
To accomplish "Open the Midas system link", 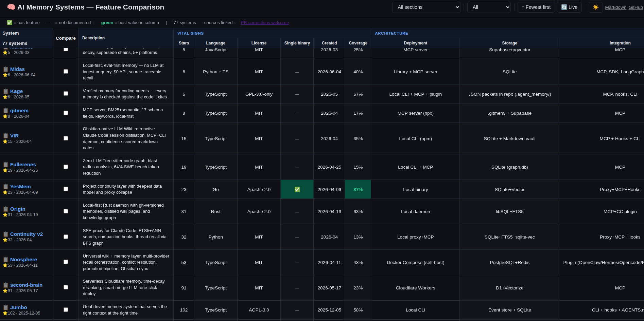I will 17,69.
